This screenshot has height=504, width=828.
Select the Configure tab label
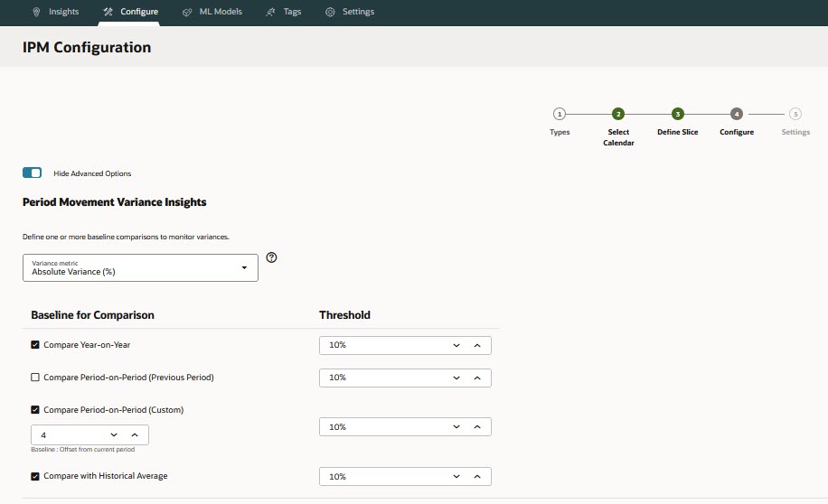pyautogui.click(x=139, y=12)
